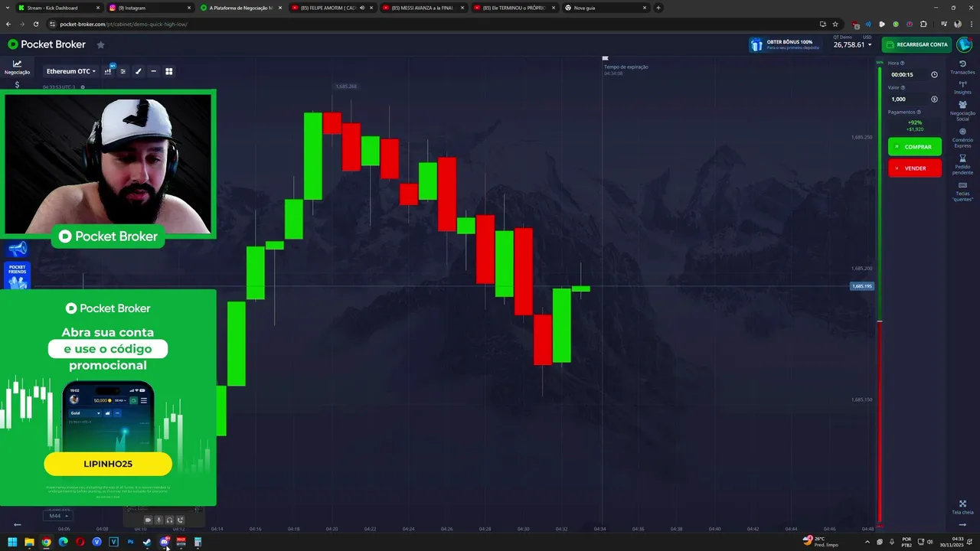
Task: Go back with the browser back arrow
Action: point(8,24)
